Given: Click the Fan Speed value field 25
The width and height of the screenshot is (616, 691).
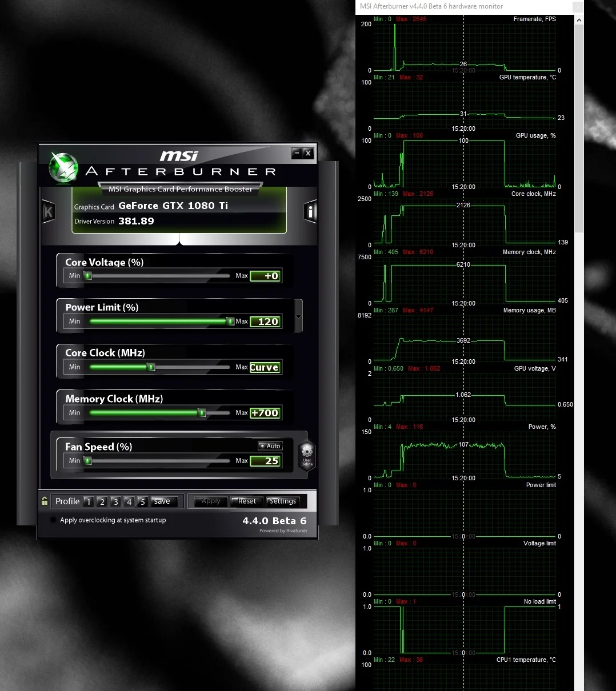Looking at the screenshot, I should pos(265,461).
